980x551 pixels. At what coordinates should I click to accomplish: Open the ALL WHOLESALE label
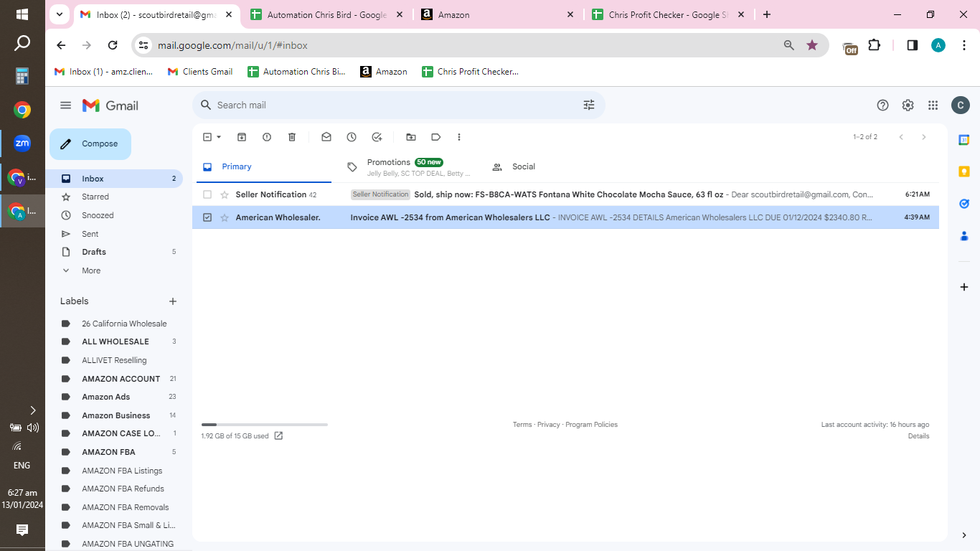114,342
